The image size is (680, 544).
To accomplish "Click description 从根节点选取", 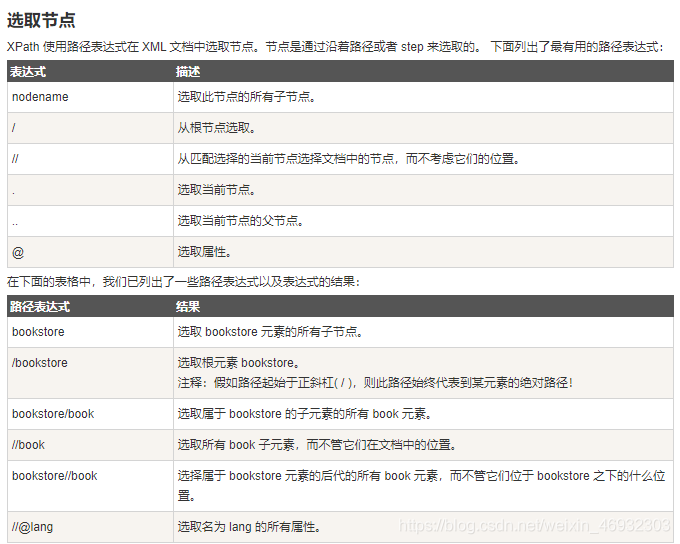I will (216, 128).
